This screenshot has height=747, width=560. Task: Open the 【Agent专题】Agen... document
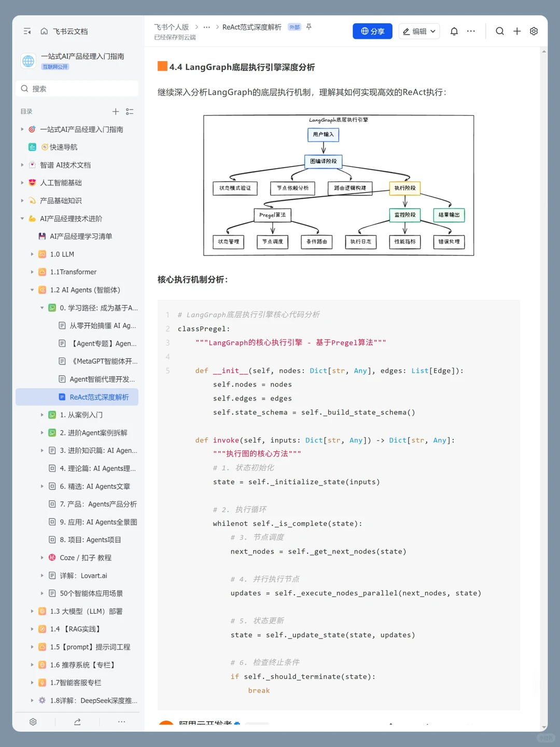[x=77, y=343]
